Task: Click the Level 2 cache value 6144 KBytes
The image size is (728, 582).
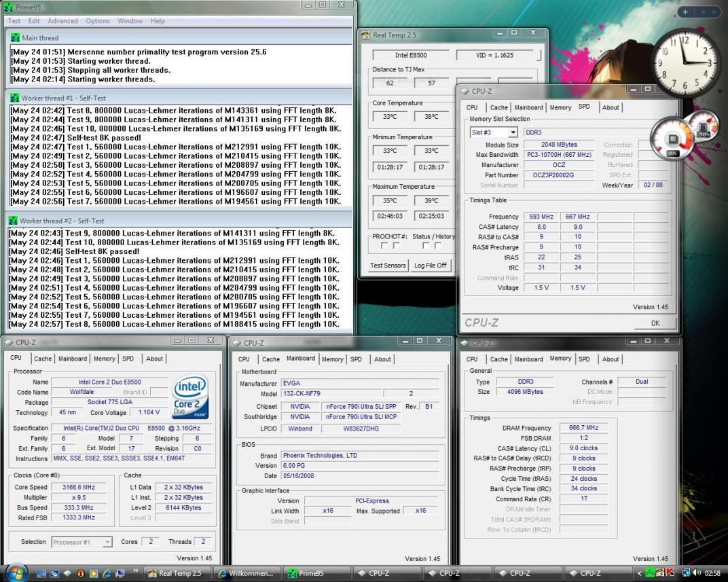Action: 183,508
